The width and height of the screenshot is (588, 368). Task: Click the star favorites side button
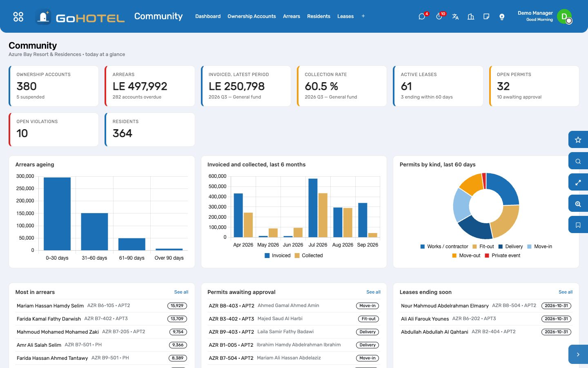pyautogui.click(x=578, y=140)
